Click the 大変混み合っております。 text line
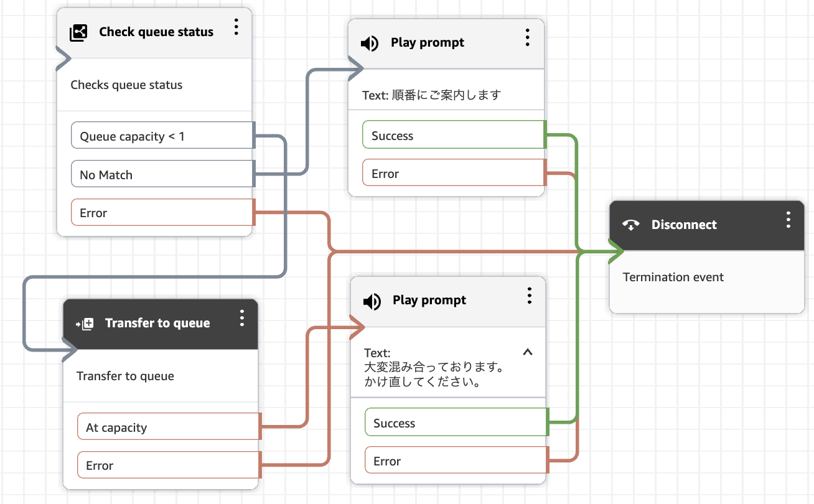Viewport: 814px width, 504px height. pyautogui.click(x=434, y=367)
